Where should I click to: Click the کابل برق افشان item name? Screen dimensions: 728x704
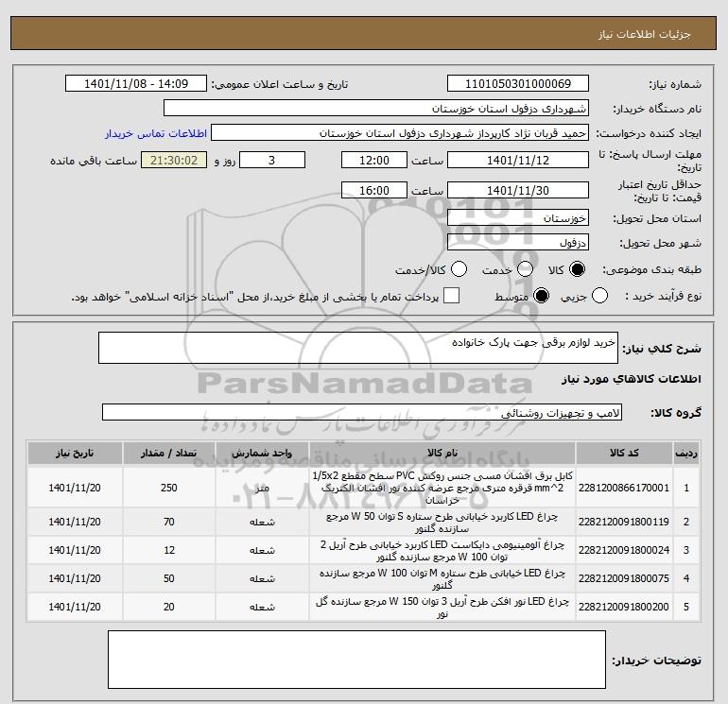coord(442,488)
